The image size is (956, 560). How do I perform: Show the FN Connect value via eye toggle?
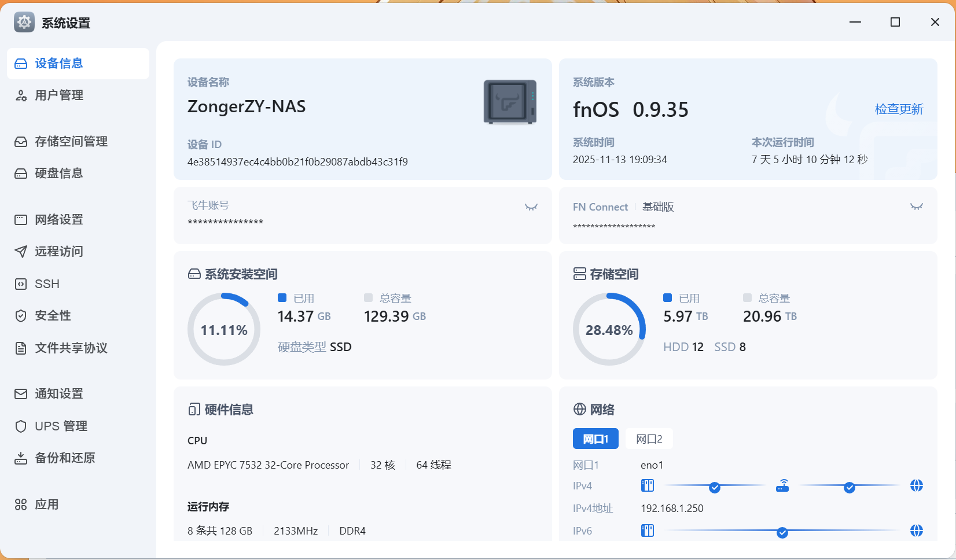point(916,206)
